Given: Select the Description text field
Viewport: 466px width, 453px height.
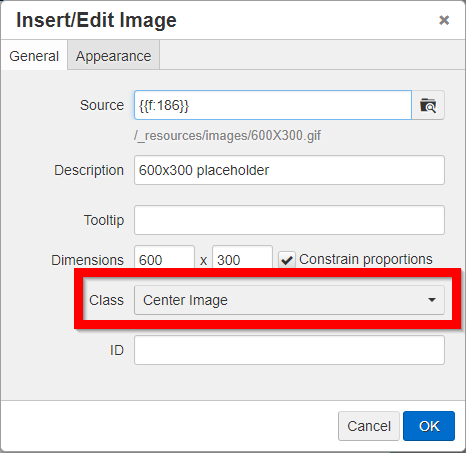Looking at the screenshot, I should [289, 170].
